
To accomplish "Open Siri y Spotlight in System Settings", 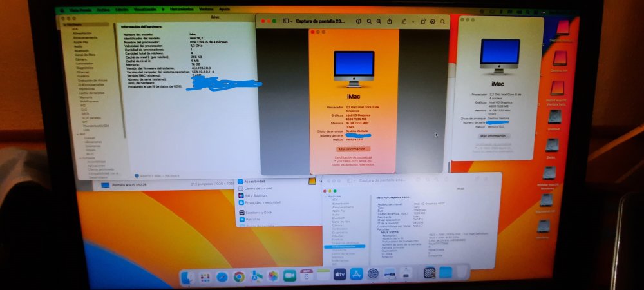I will (253, 195).
